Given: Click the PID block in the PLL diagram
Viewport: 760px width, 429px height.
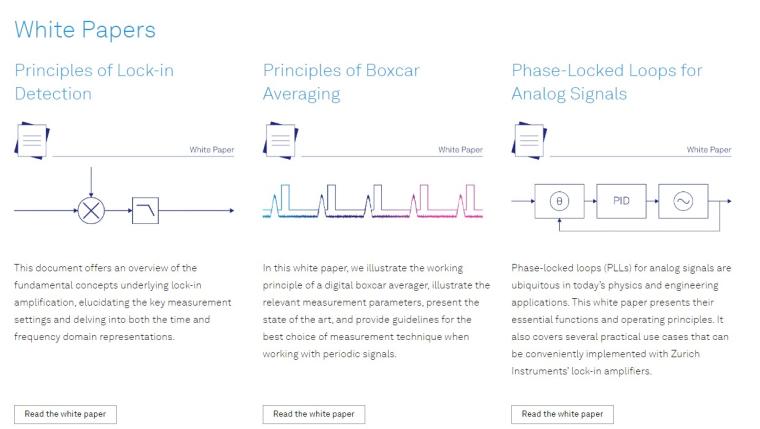Looking at the screenshot, I should 621,201.
